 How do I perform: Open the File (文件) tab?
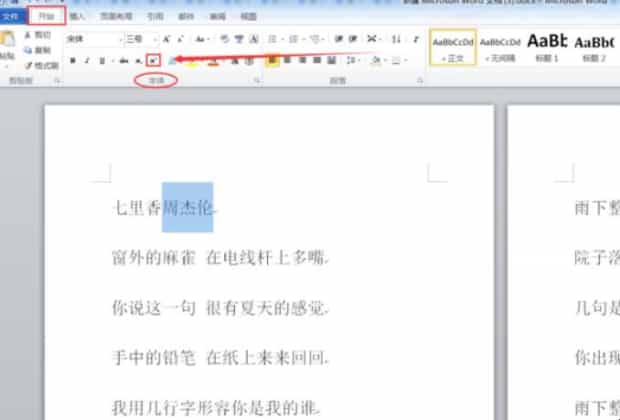click(x=12, y=17)
